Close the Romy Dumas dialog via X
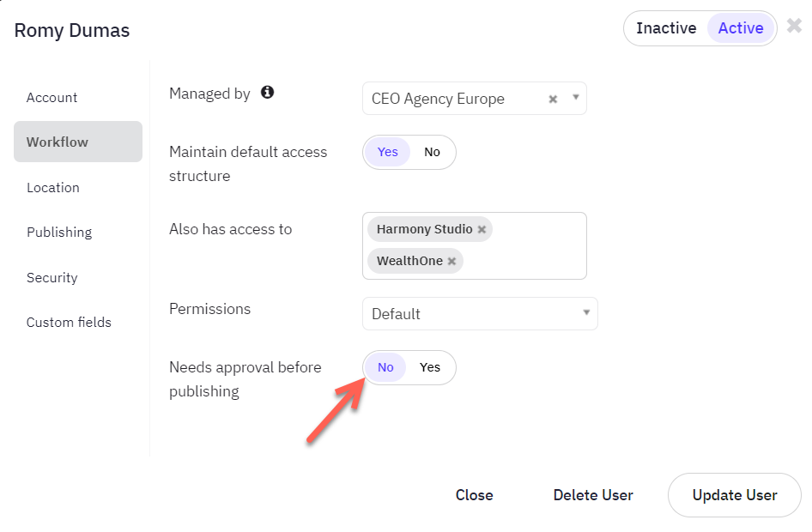 (x=794, y=26)
